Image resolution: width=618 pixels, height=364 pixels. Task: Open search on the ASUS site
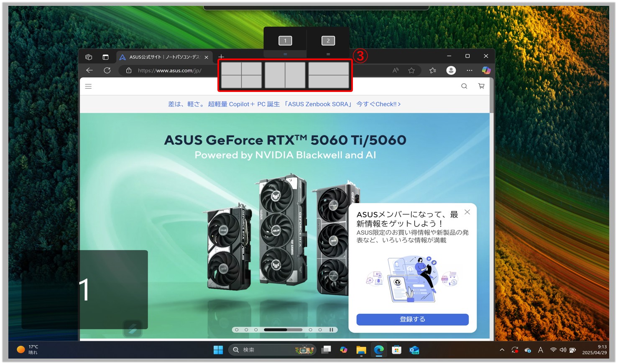464,86
